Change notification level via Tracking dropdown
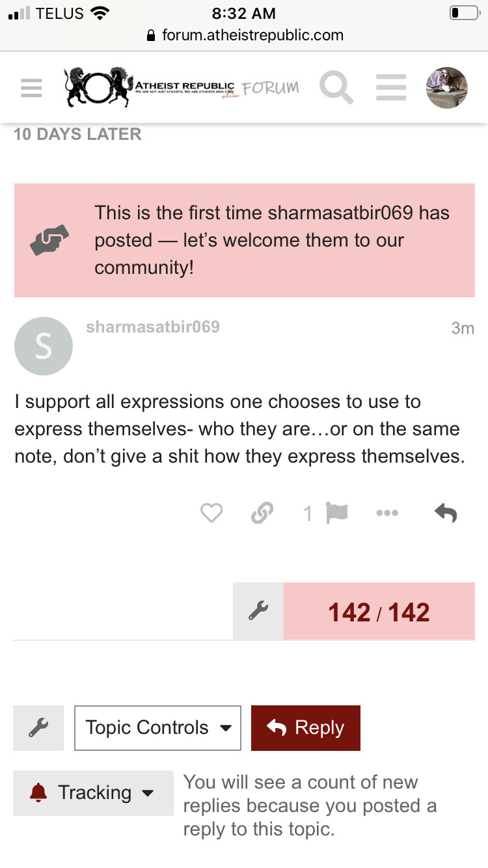 click(93, 793)
